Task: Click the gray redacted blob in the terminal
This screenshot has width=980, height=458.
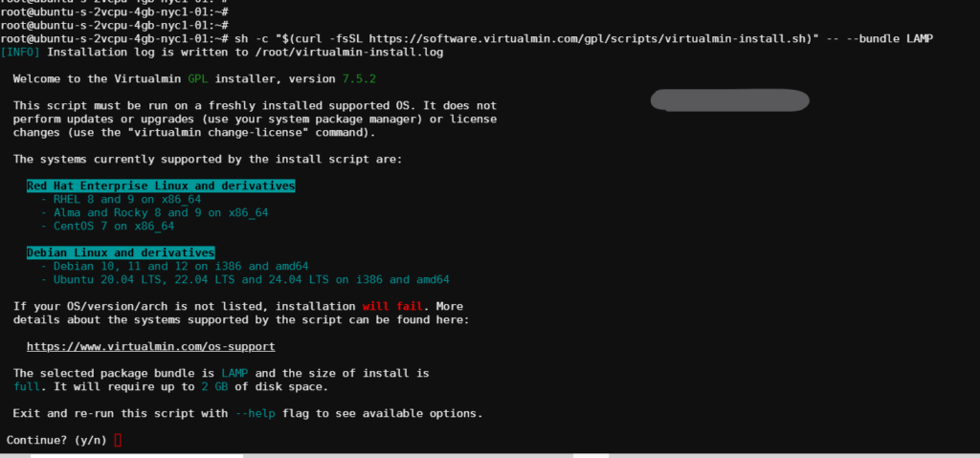Action: pos(730,99)
